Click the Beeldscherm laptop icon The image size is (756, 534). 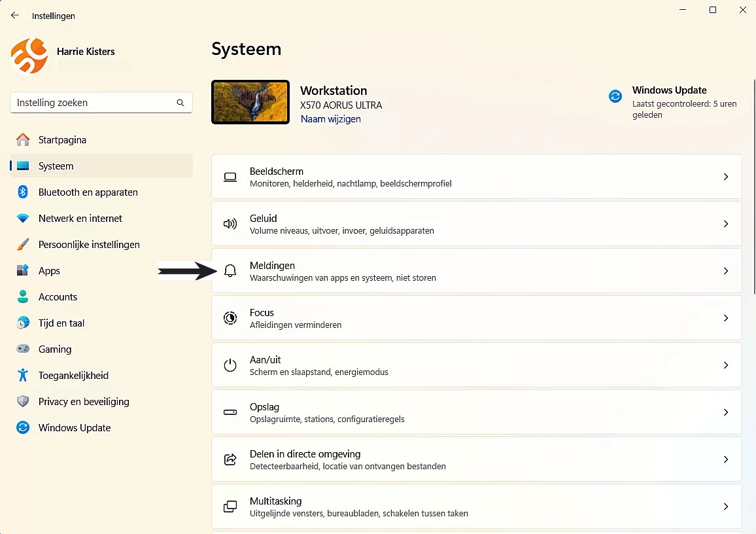click(230, 177)
